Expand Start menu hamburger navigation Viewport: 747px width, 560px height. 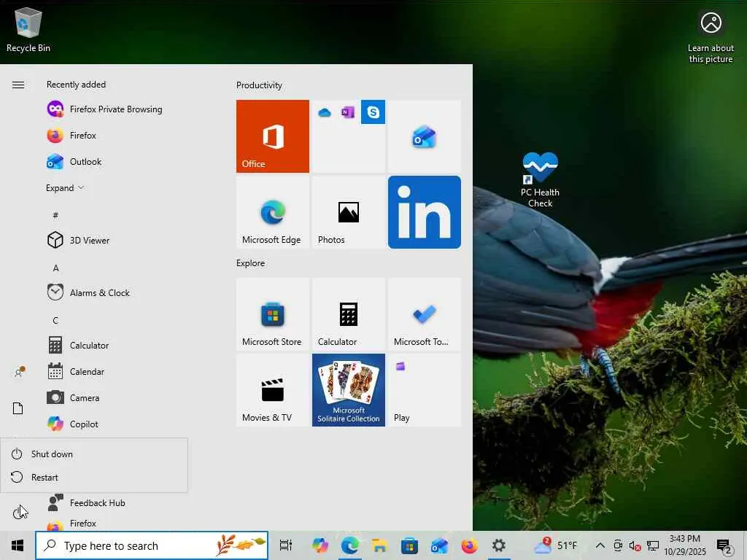(18, 85)
